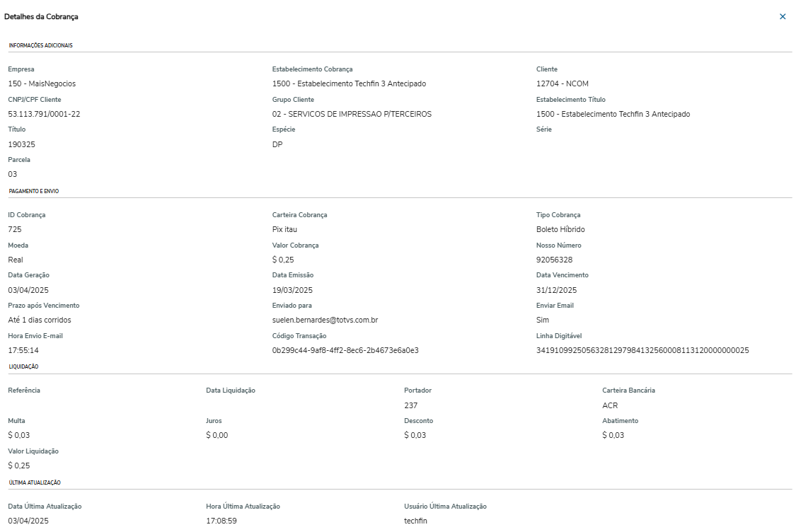Select Data Última Atualização 03/04/2025
Image resolution: width=796 pixels, height=532 pixels.
pyautogui.click(x=28, y=521)
